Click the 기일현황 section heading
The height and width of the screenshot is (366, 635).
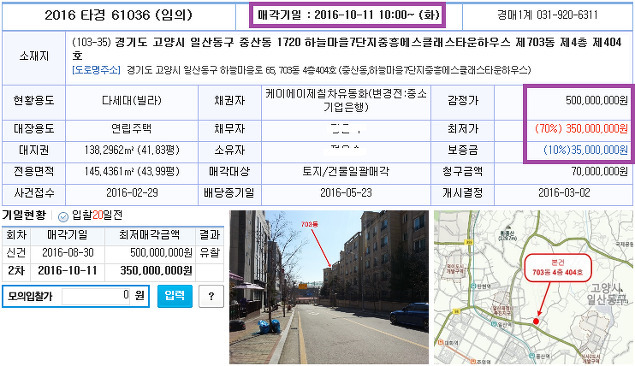(x=24, y=215)
